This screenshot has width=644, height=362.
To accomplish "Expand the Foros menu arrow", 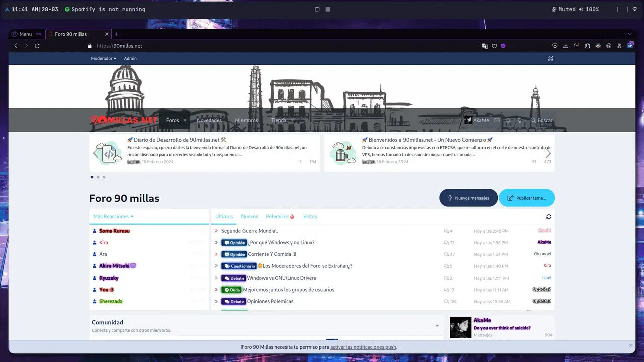I will click(185, 120).
